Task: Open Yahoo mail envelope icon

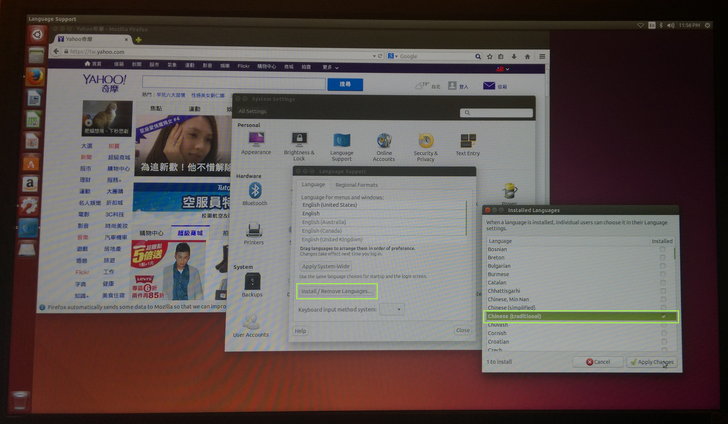Action: click(x=489, y=86)
